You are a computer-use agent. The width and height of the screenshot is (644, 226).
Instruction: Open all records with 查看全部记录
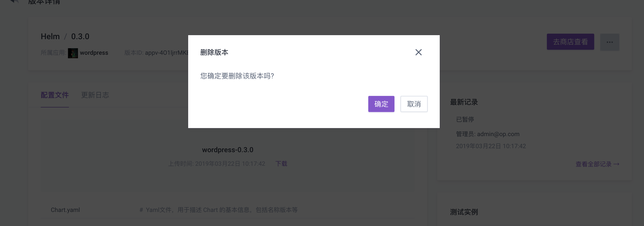click(x=597, y=164)
